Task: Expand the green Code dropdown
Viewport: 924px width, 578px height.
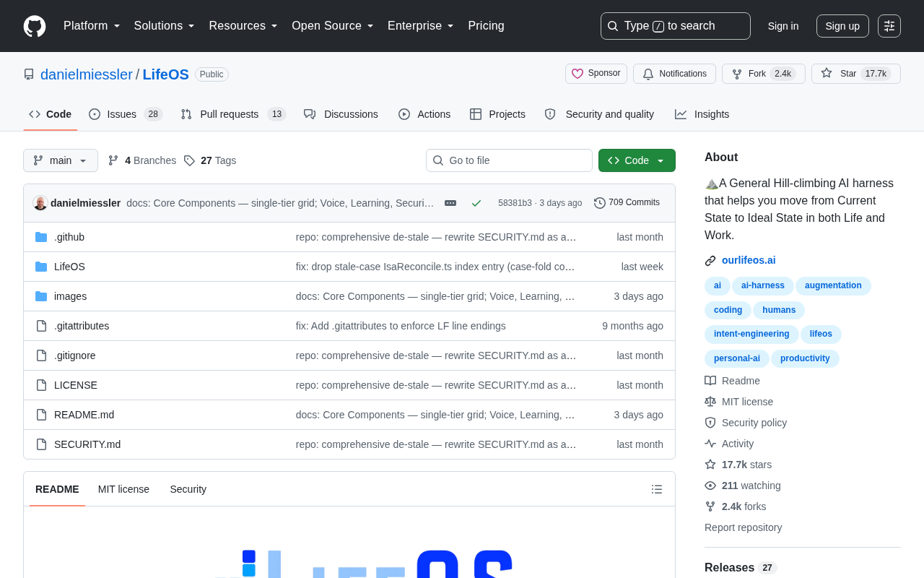Action: (x=637, y=160)
